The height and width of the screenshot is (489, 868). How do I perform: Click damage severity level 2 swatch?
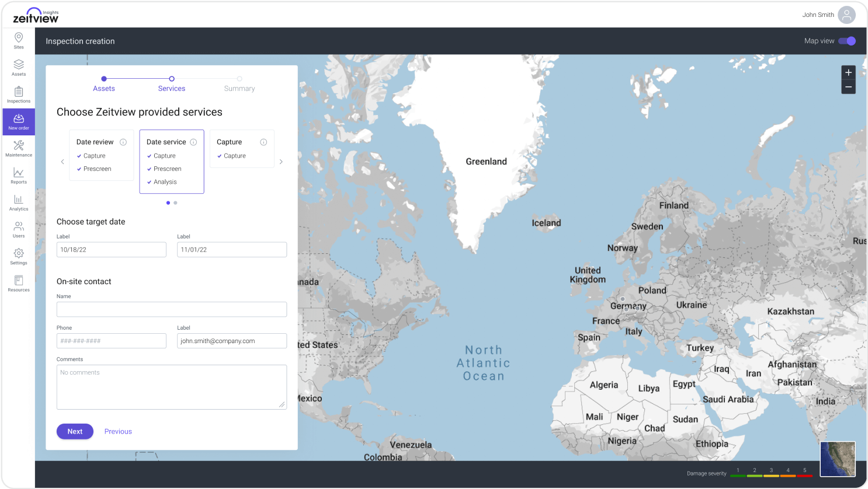pyautogui.click(x=755, y=476)
